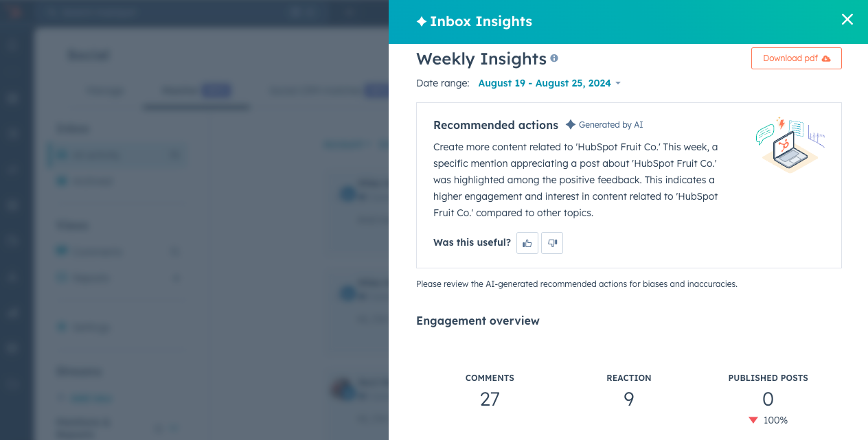Close the Inbox Insights panel
Viewport: 868px width, 440px height.
(x=847, y=20)
